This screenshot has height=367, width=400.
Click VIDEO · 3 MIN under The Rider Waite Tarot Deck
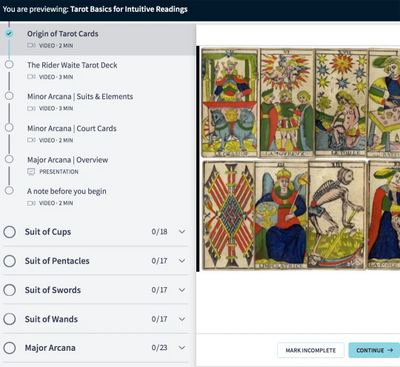56,77
